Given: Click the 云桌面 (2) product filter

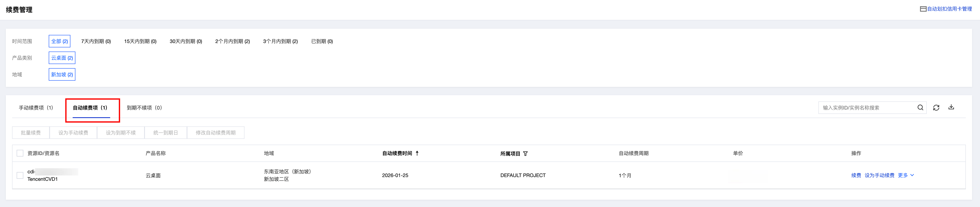Looking at the screenshot, I should (62, 58).
